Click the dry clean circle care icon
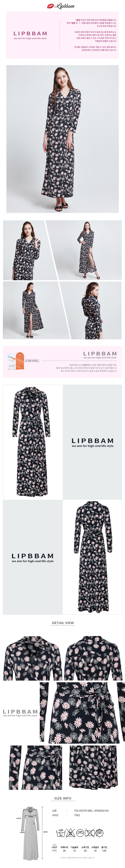Viewport: 125px width, 868px height. pyautogui.click(x=80, y=833)
